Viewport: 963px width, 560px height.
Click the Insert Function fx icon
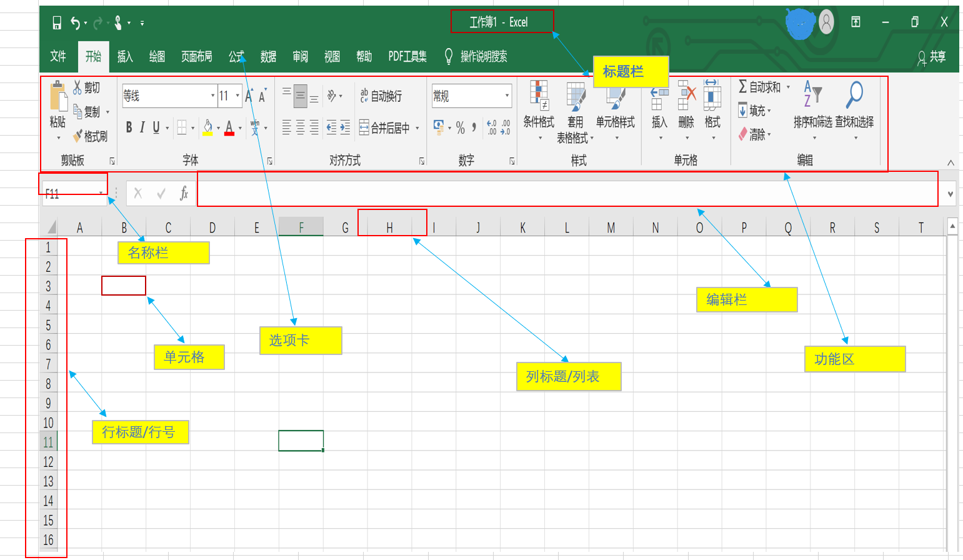click(184, 193)
